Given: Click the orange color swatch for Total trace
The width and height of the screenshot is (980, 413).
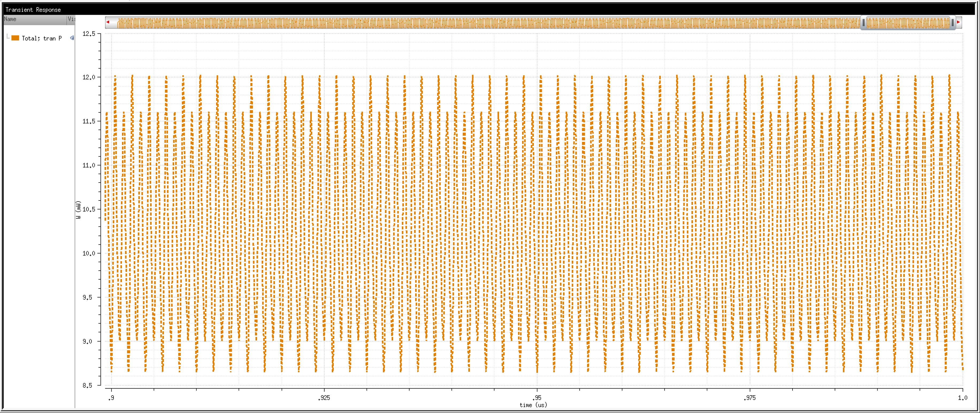Looking at the screenshot, I should [15, 38].
